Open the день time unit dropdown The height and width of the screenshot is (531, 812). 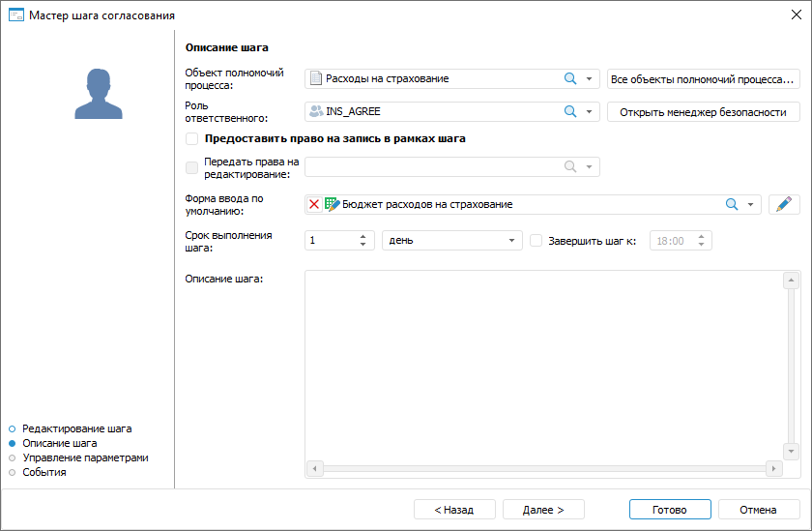(511, 241)
